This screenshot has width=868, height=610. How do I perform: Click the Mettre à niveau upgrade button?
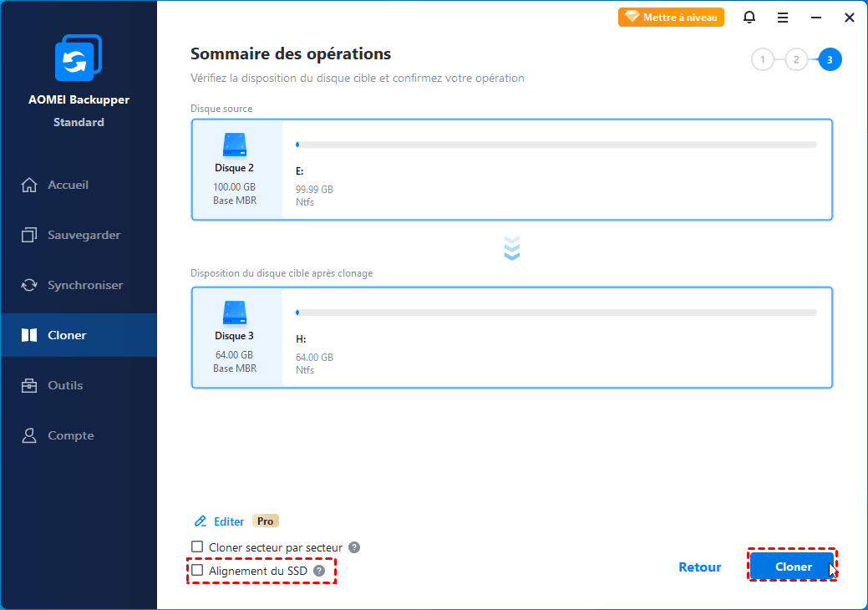[x=671, y=18]
